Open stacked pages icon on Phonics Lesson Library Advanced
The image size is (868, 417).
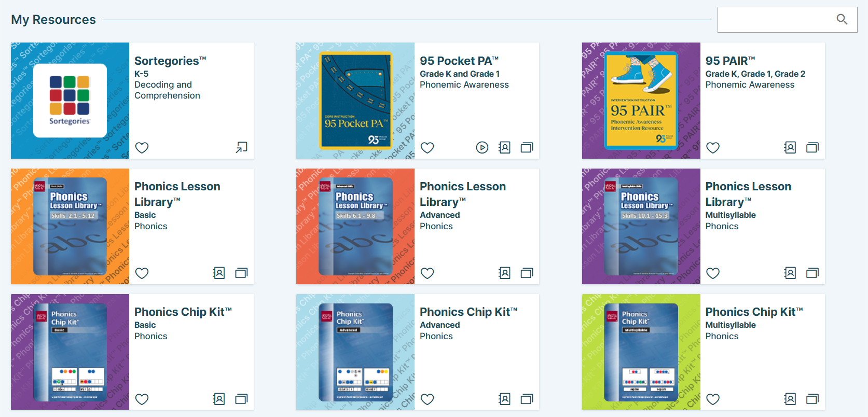tap(527, 273)
